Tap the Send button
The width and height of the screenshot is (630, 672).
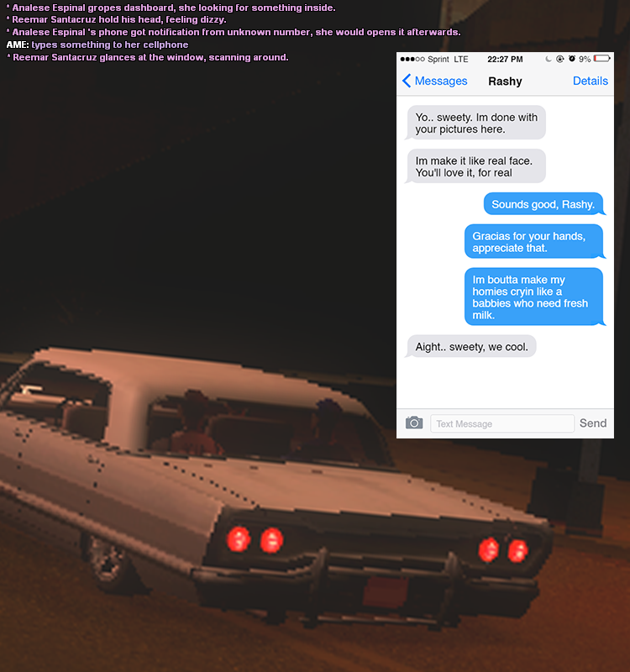coord(593,423)
